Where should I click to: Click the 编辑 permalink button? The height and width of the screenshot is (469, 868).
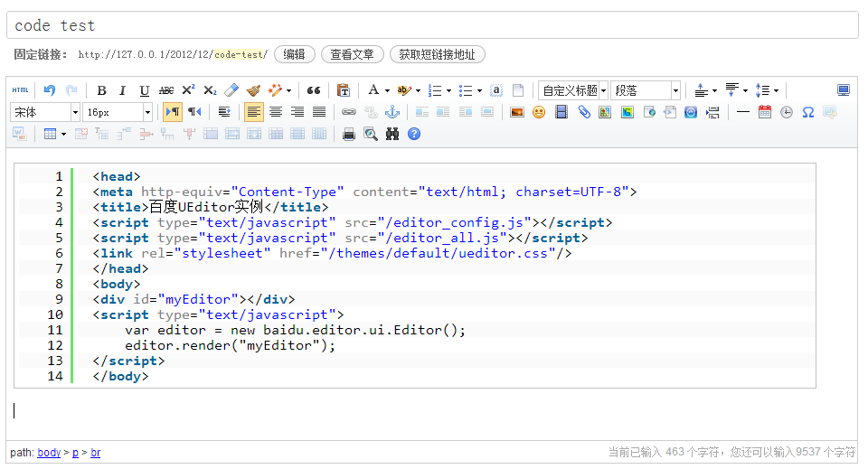295,54
